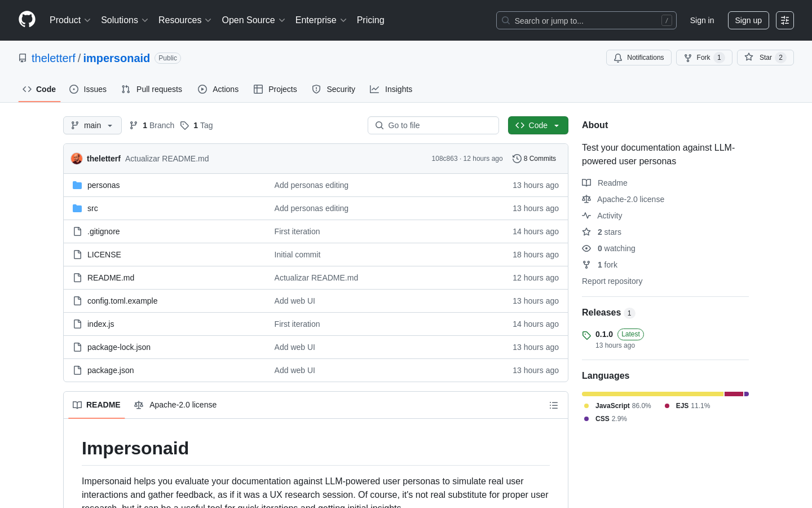
Task: Expand the Open Source menu
Action: click(253, 20)
